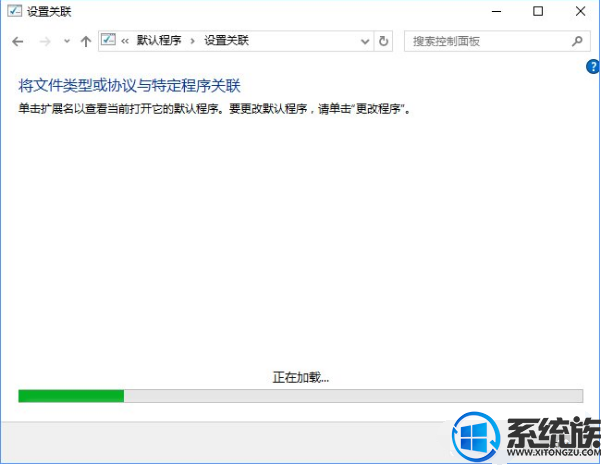Click the address bar control panel icon
The height and width of the screenshot is (465, 601).
tap(108, 40)
